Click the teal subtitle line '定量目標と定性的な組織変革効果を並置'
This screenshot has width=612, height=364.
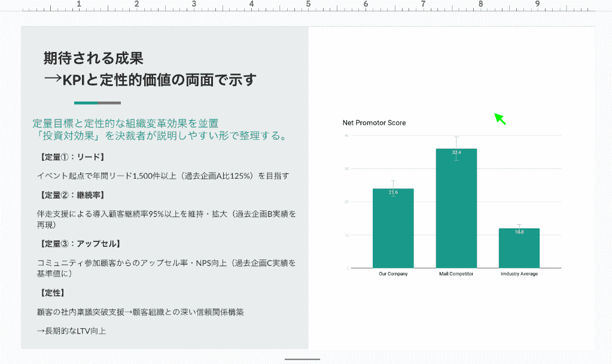(x=125, y=123)
